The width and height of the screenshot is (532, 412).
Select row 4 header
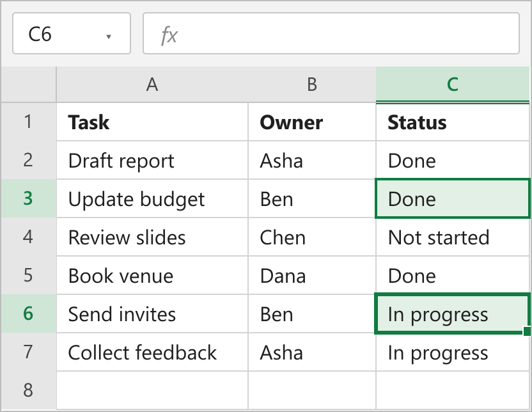pyautogui.click(x=29, y=237)
